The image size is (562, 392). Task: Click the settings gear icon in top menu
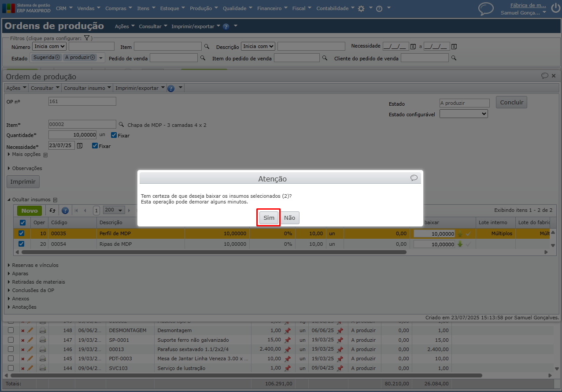(x=361, y=8)
